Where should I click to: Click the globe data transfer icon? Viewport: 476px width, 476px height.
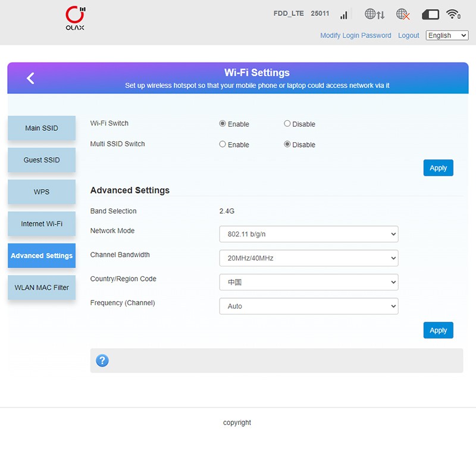point(374,14)
